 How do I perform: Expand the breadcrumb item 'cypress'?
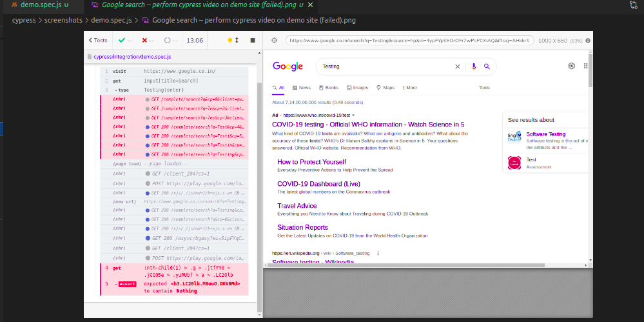coord(24,20)
